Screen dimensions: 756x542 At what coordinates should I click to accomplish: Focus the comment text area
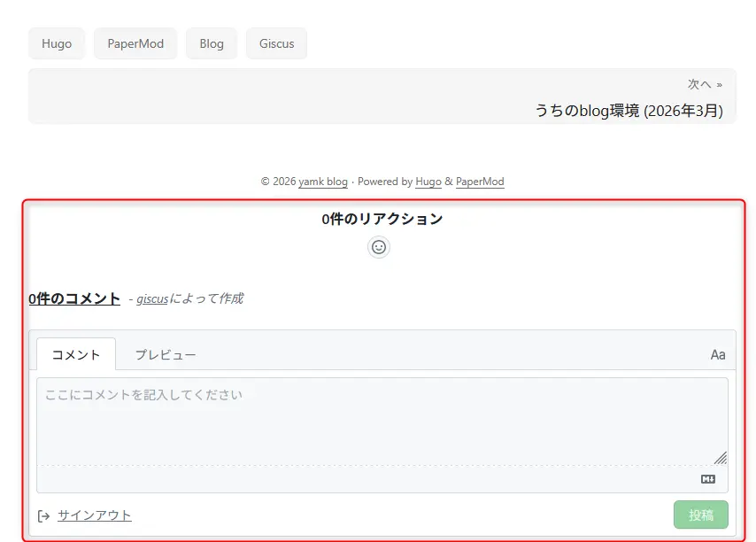(381, 421)
